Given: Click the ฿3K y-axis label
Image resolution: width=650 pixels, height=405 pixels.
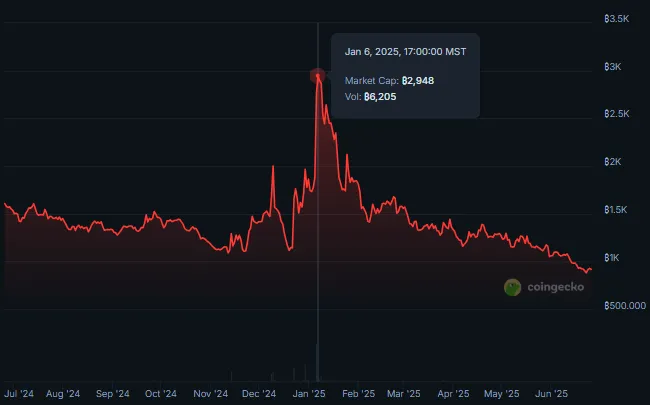Looking at the screenshot, I should [613, 67].
